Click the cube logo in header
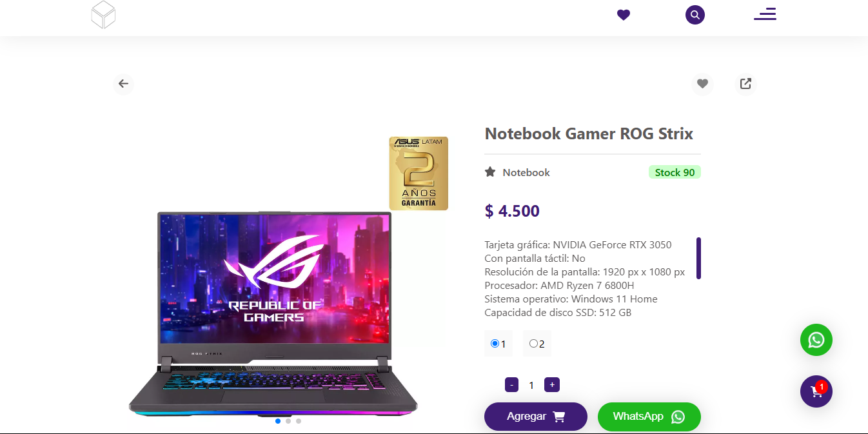 (x=103, y=15)
